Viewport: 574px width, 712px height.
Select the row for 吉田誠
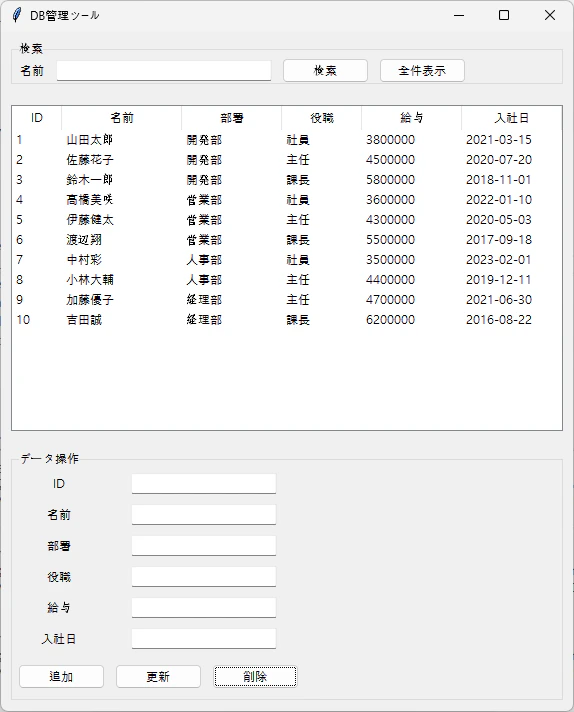click(x=287, y=320)
